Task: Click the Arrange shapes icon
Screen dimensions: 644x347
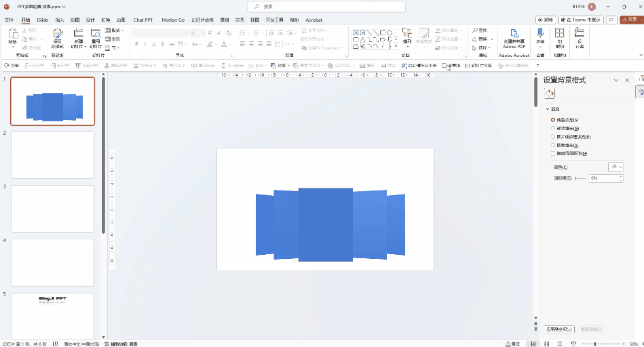Action: click(x=407, y=34)
